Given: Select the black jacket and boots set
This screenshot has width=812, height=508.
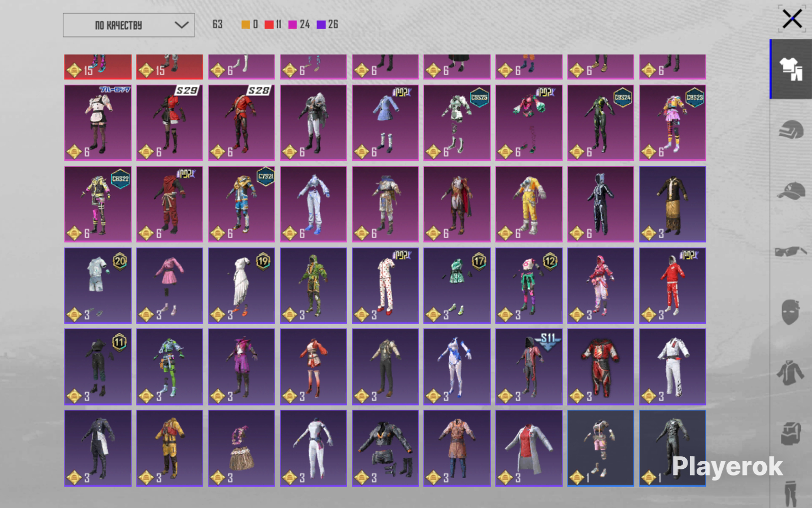Looking at the screenshot, I should 386,449.
